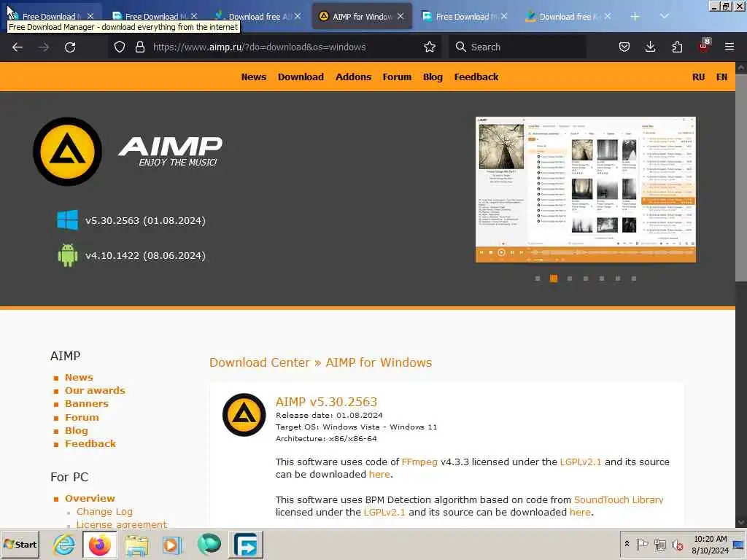Open Banners in the sidebar
This screenshot has width=747, height=560.
(x=87, y=404)
